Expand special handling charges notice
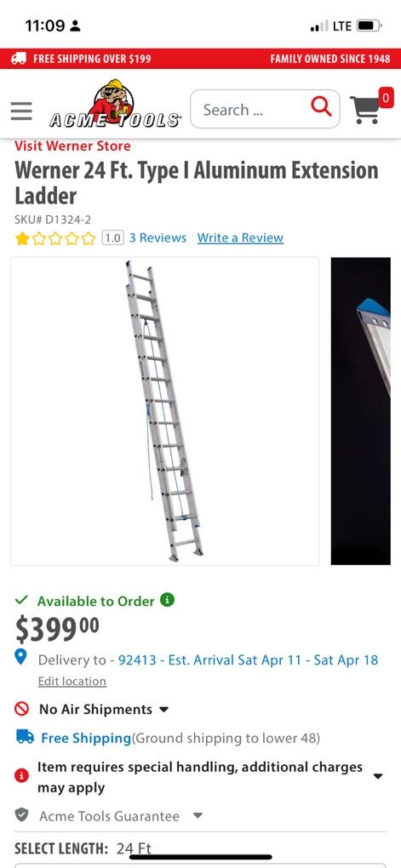The width and height of the screenshot is (401, 868). coord(378,776)
